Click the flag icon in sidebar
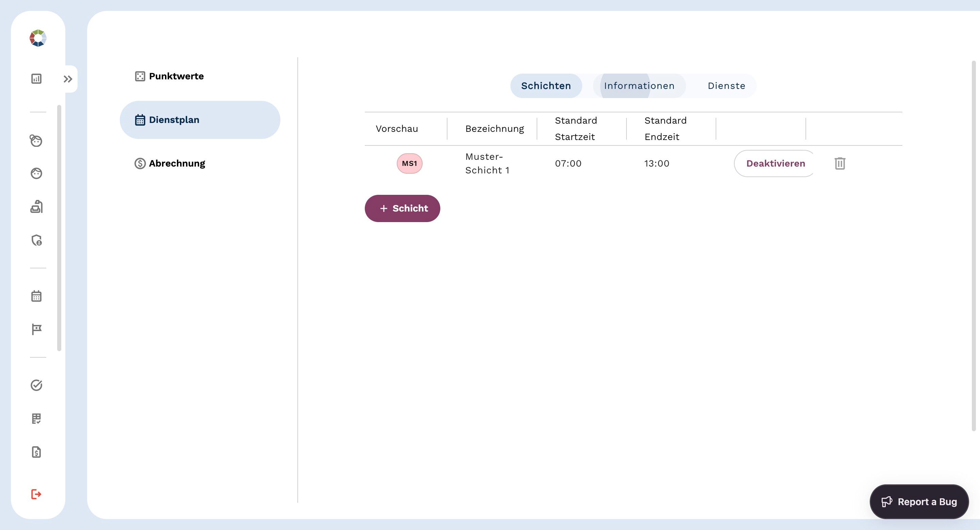Viewport: 980px width, 530px height. coord(36,329)
